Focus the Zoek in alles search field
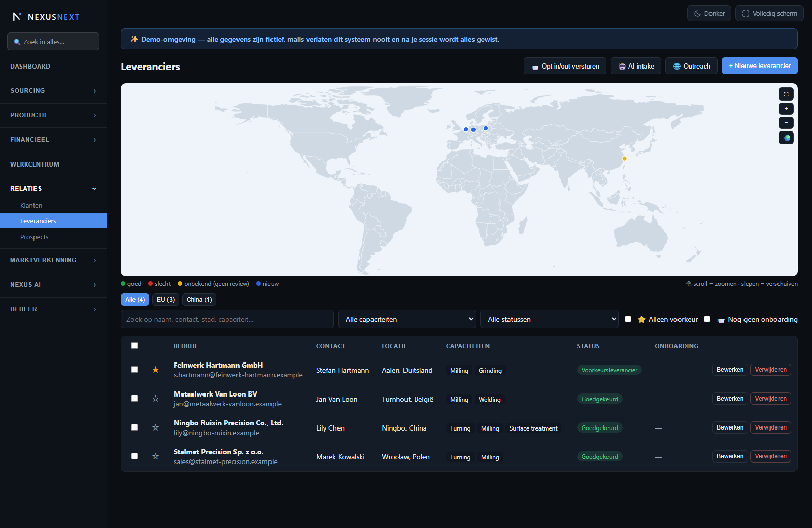The width and height of the screenshot is (812, 528). [53, 42]
